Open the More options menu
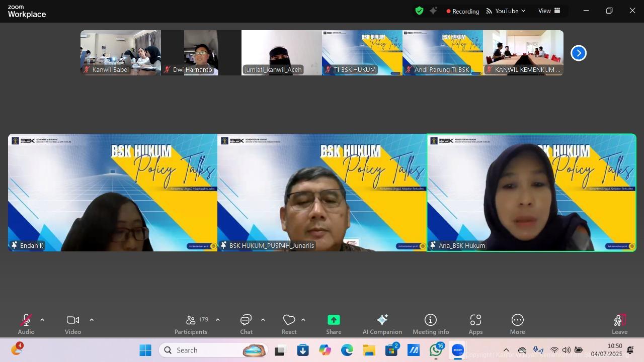Image resolution: width=644 pixels, height=362 pixels. tap(517, 324)
